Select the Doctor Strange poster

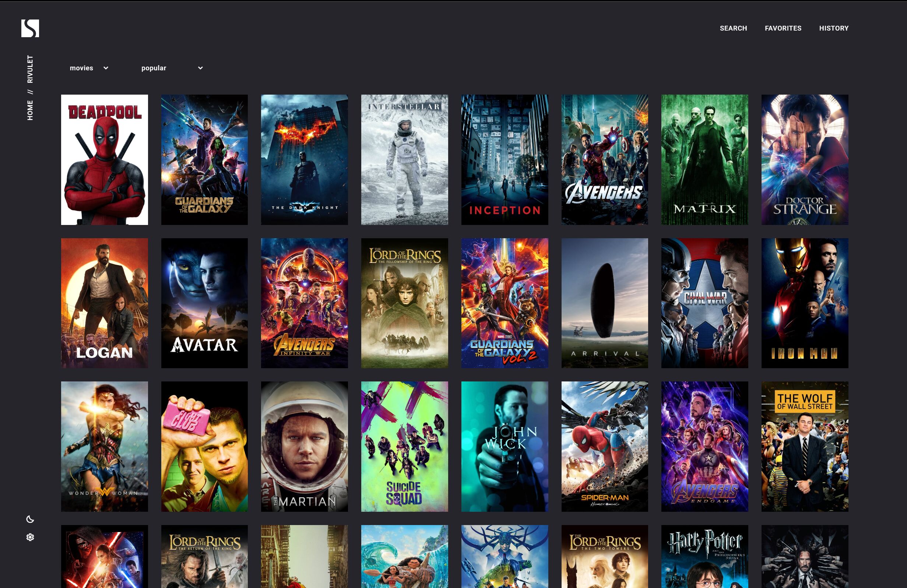point(805,160)
